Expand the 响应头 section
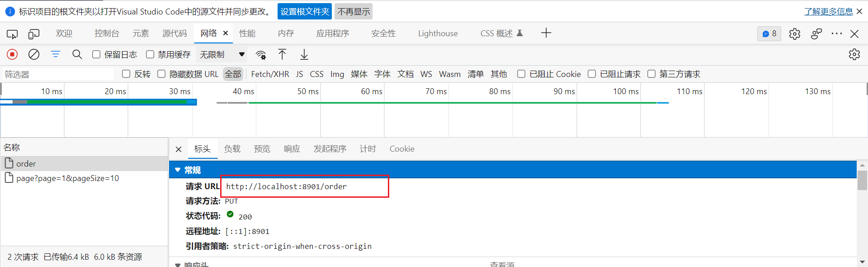Viewport: 868px width, 267px height. point(178,264)
